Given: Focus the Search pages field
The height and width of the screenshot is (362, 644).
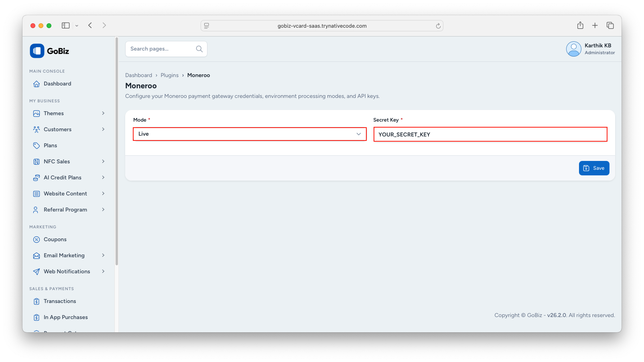Looking at the screenshot, I should tap(166, 49).
